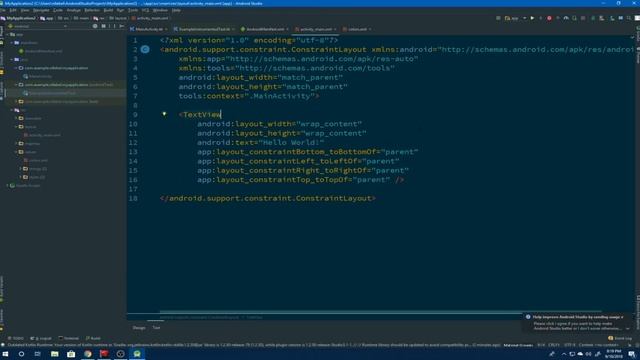Expand the notification balloon with chevron

pos(627,329)
